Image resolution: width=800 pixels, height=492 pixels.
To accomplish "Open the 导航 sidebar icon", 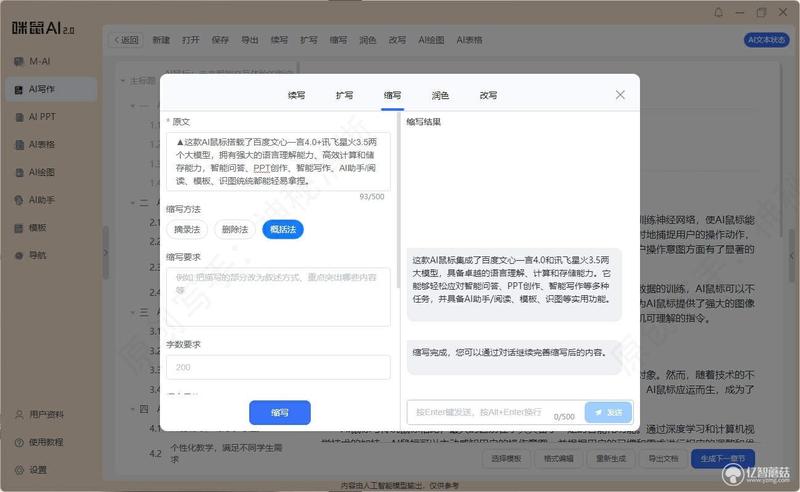I will (x=19, y=255).
